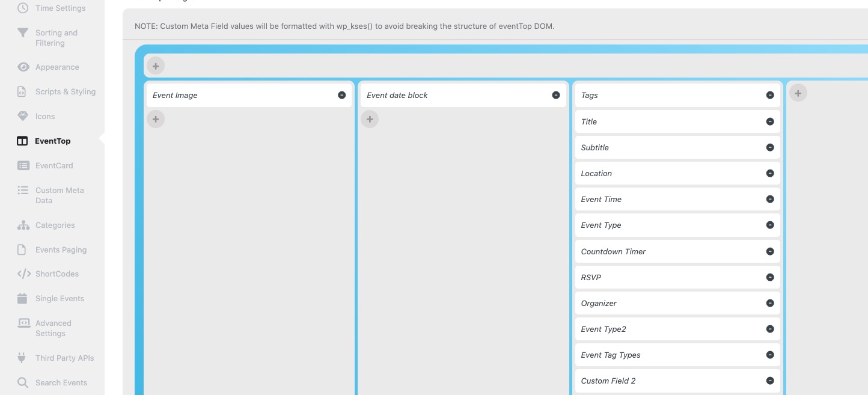Remove Countdown Timer field with minus icon
868x395 pixels.
770,251
